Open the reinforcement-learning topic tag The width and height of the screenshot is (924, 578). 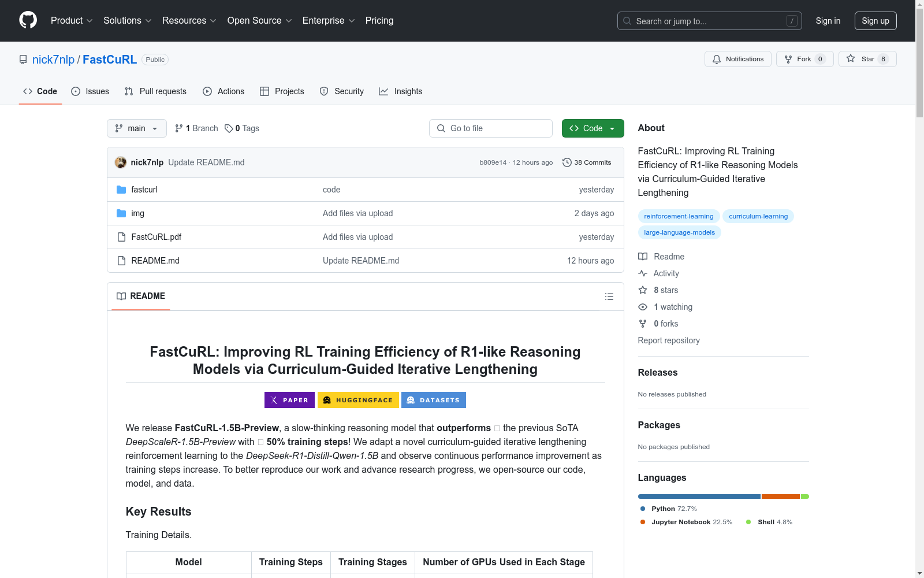pyautogui.click(x=679, y=216)
